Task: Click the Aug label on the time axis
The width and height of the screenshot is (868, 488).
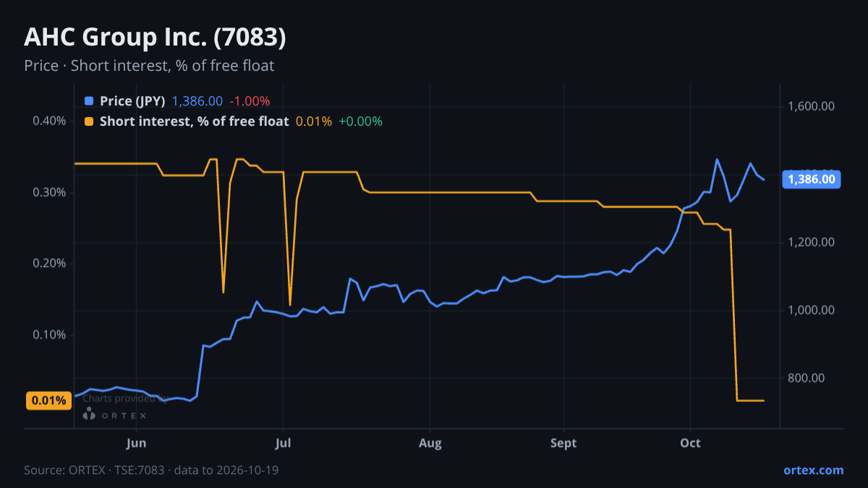Action: pos(430,443)
